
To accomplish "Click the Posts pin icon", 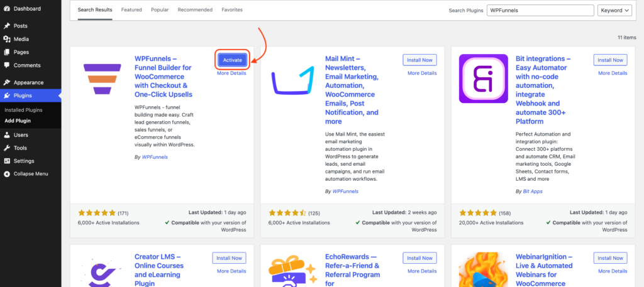I will 6,26.
